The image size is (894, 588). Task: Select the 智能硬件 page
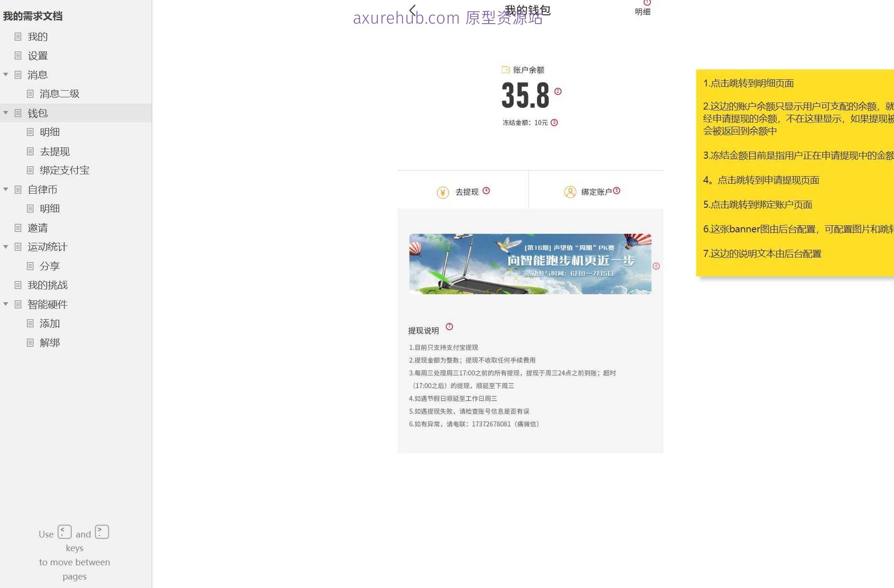(x=47, y=304)
